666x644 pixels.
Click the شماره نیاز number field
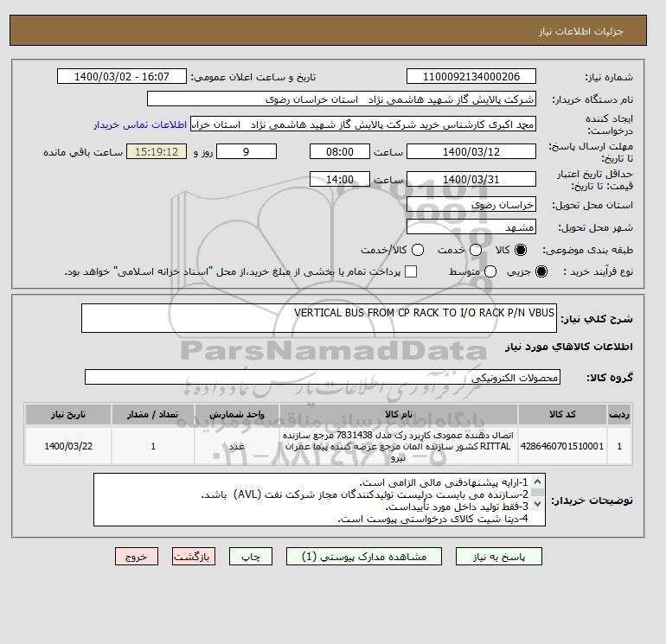[x=471, y=76]
